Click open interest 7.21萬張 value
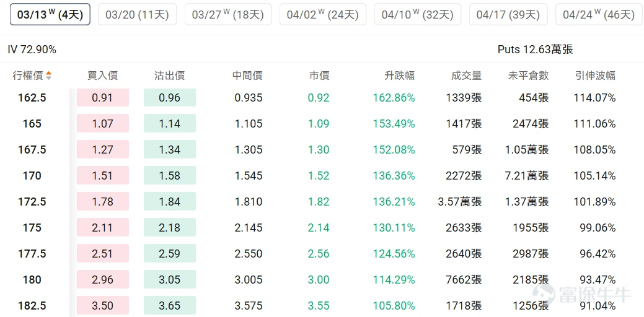644x317 pixels. [527, 175]
